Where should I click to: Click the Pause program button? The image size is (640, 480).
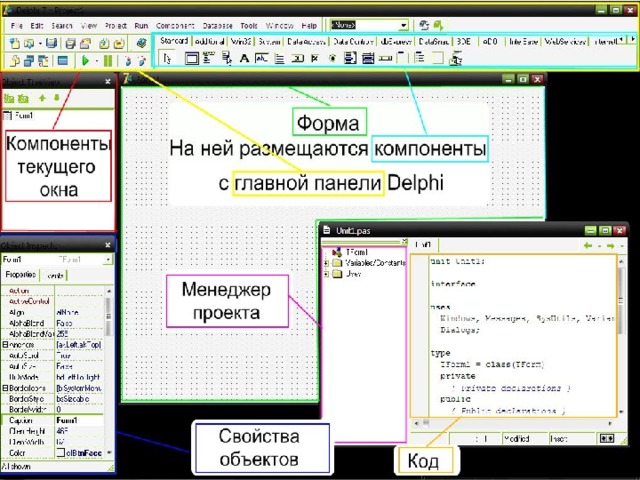click(x=107, y=61)
